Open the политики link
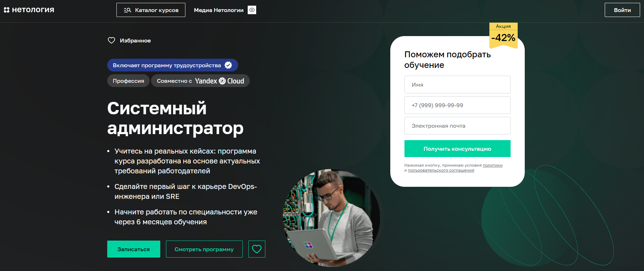Image resolution: width=644 pixels, height=271 pixels. pos(493,165)
